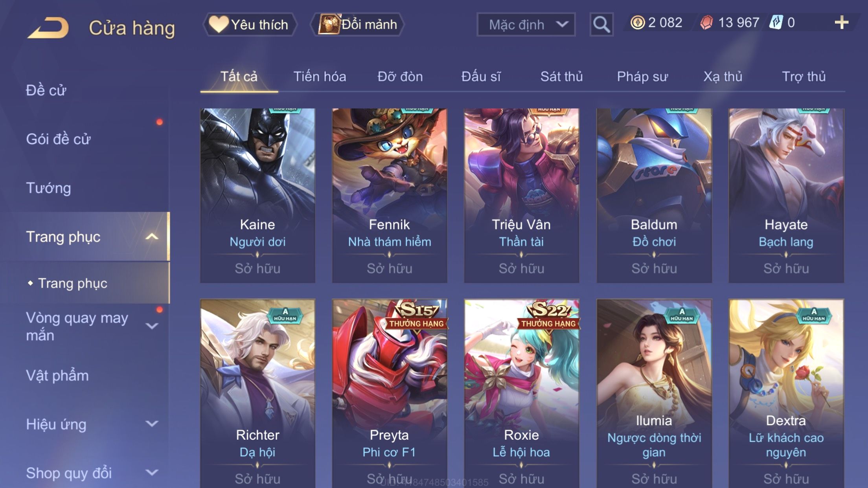
Task: Open the Mặc định sort dropdown
Action: pyautogui.click(x=526, y=24)
